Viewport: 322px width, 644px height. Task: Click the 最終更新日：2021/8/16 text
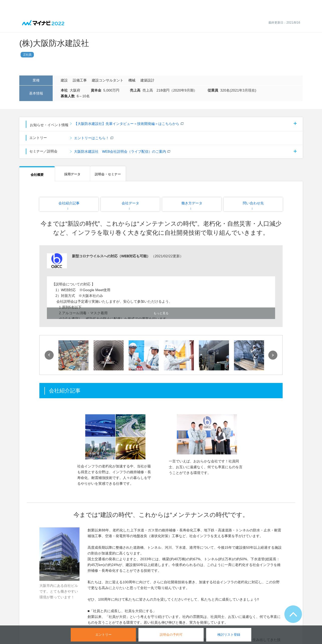click(x=284, y=23)
